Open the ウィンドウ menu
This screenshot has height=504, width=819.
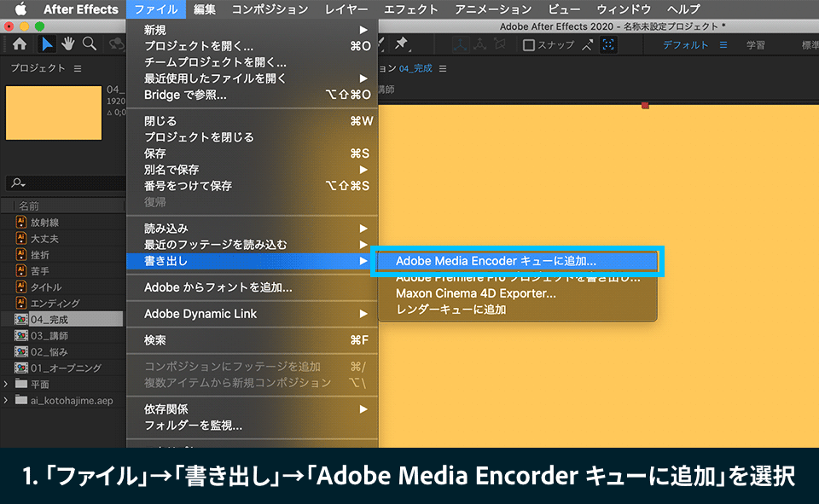[624, 9]
